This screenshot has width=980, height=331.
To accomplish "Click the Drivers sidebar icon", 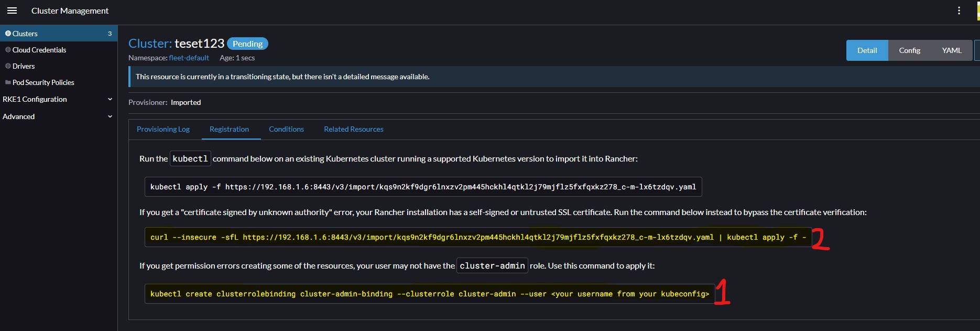I will click(x=8, y=66).
